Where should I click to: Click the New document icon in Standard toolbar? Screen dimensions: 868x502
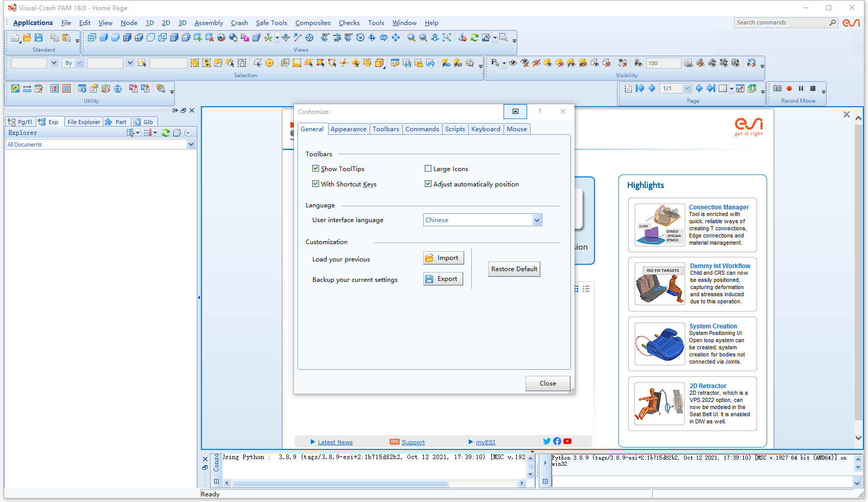15,38
